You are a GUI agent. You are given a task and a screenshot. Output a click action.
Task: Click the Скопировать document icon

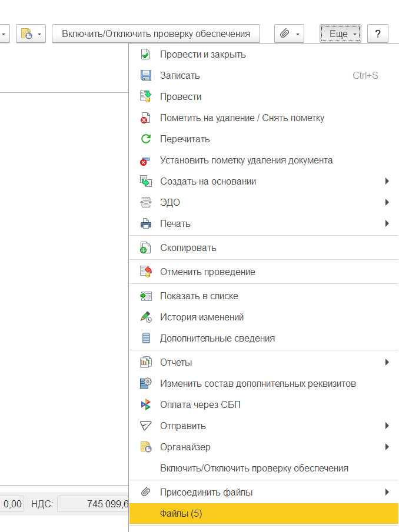pos(145,248)
